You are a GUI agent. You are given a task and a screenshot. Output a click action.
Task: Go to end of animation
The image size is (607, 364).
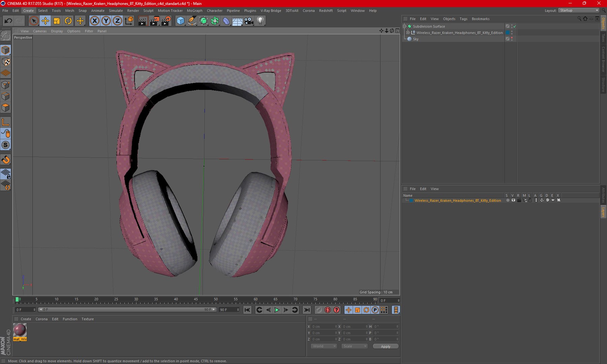pyautogui.click(x=307, y=310)
